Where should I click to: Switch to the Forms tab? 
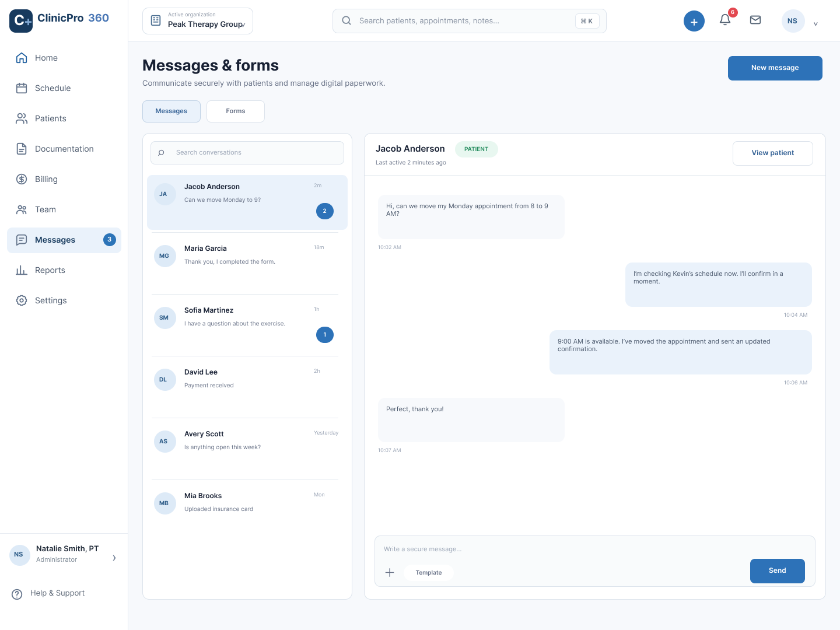click(x=236, y=111)
